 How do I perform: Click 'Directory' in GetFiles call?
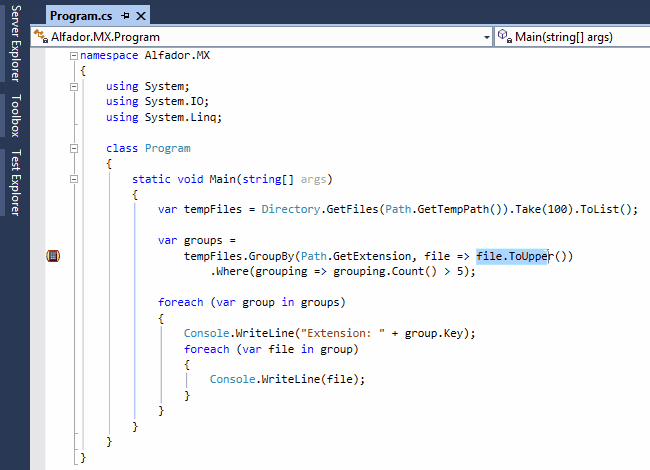pyautogui.click(x=291, y=209)
